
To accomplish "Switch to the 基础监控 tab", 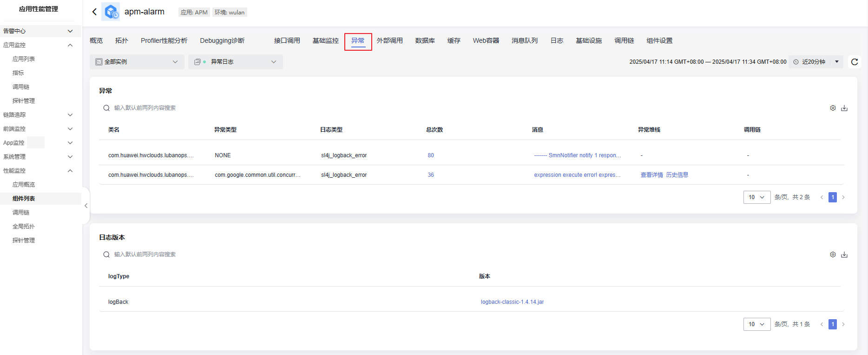I will click(325, 41).
